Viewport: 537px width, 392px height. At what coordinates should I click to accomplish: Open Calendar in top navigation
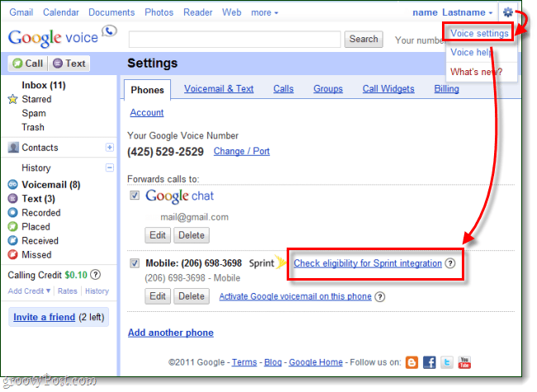[60, 12]
